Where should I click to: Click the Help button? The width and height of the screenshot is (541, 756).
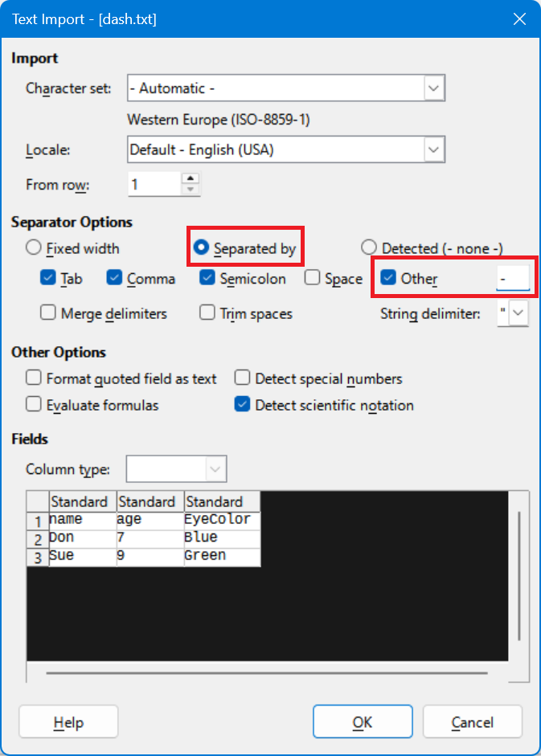coord(68,722)
